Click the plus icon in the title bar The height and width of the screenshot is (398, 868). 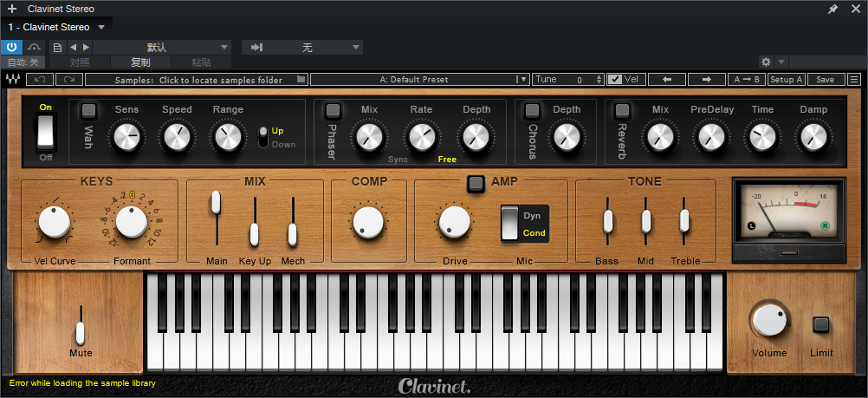[x=12, y=9]
